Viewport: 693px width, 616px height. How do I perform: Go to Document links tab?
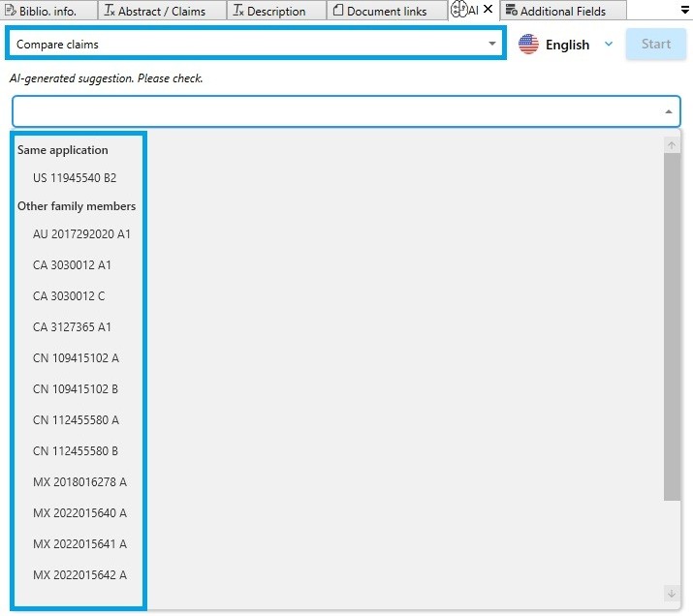(386, 12)
